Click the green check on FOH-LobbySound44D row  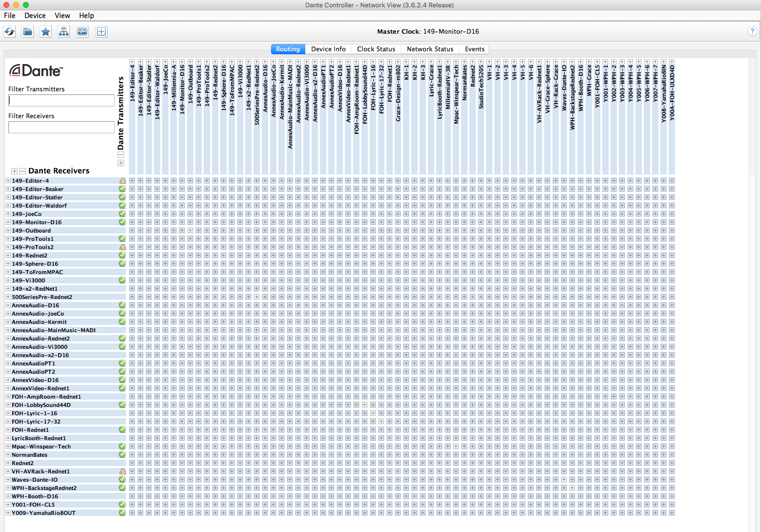tap(122, 405)
